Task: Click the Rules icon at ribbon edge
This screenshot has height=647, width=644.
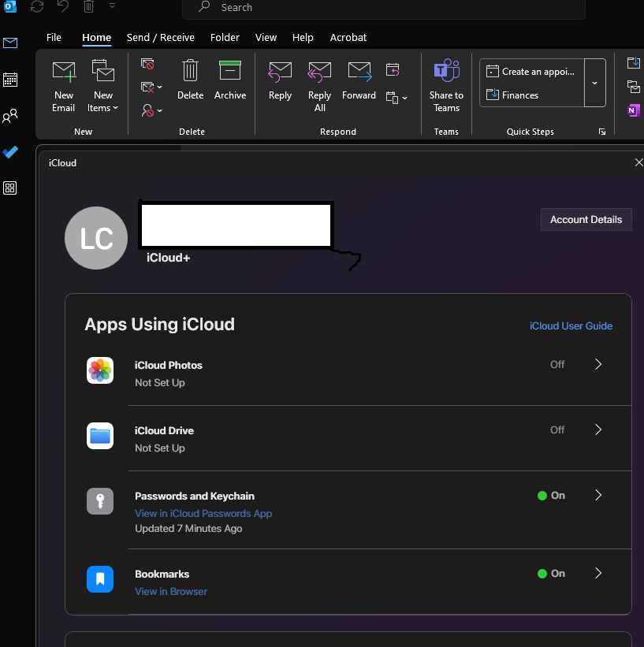Action: [633, 87]
